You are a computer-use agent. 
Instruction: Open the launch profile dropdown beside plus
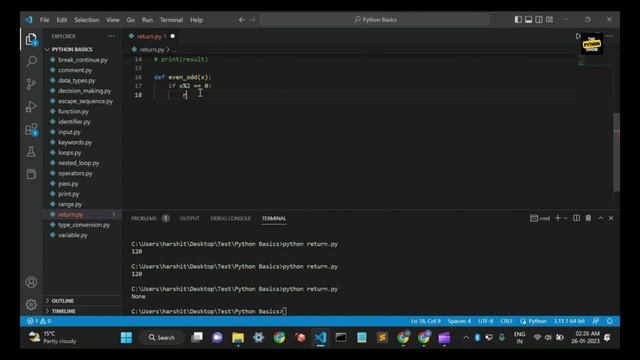[x=565, y=218]
